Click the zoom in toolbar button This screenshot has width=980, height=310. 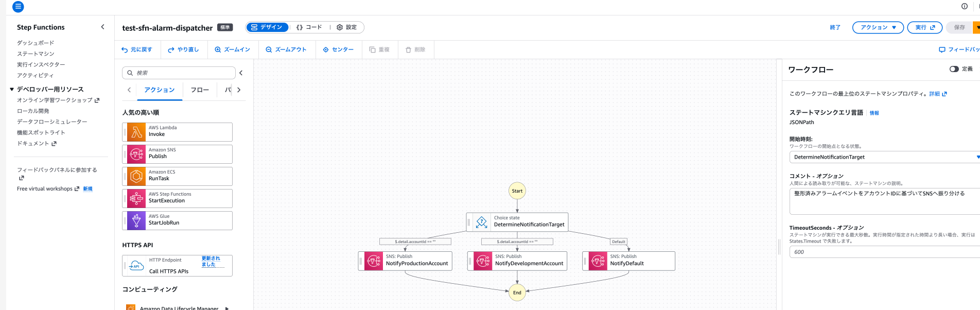[232, 50]
